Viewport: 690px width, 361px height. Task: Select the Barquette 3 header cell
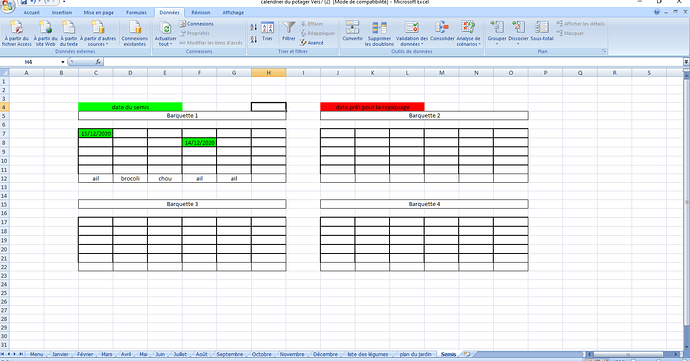point(182,204)
